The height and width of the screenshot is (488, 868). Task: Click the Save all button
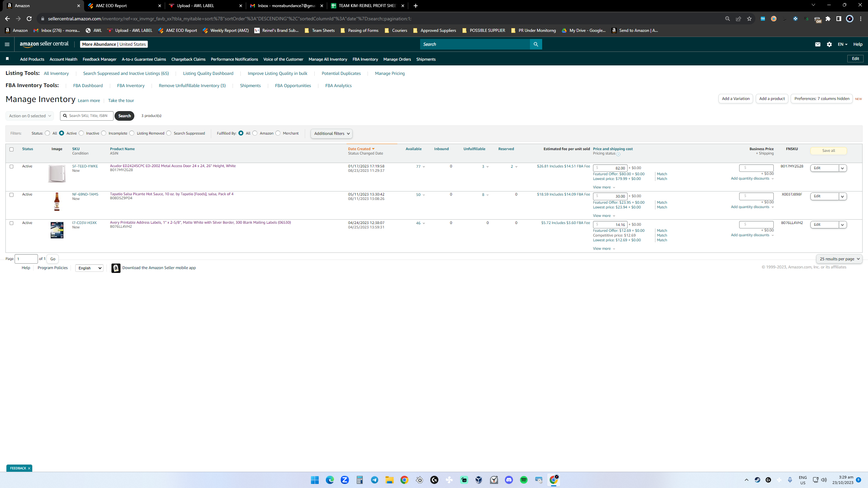pyautogui.click(x=829, y=151)
